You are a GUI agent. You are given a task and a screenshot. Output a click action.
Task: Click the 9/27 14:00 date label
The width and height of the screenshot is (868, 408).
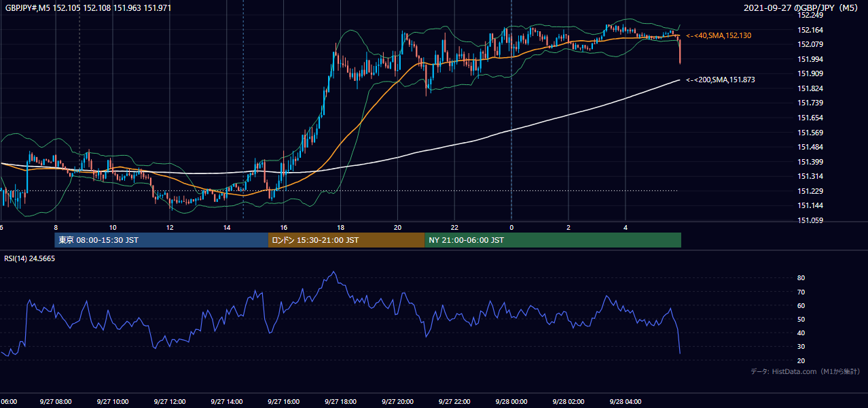(x=227, y=402)
